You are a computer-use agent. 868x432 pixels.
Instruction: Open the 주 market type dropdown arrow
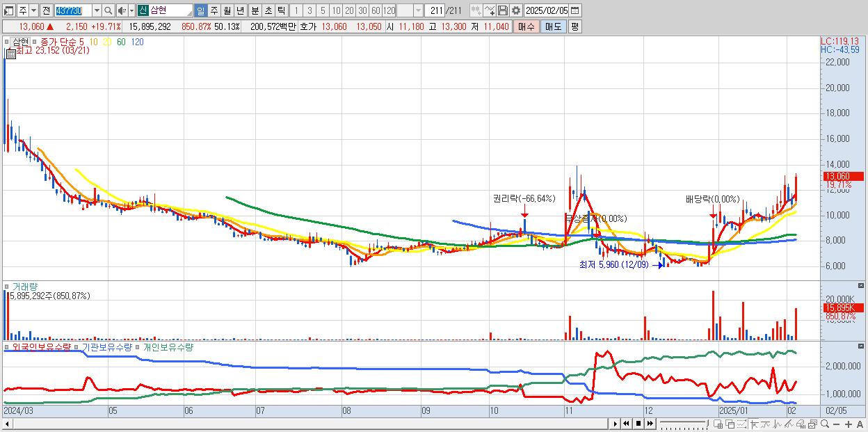[33, 10]
